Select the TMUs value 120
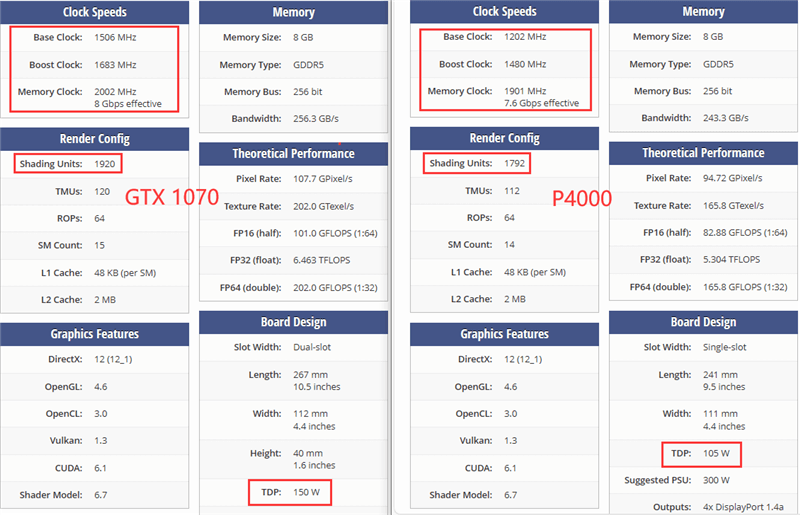Image resolution: width=800 pixels, height=515 pixels. pyautogui.click(x=102, y=191)
